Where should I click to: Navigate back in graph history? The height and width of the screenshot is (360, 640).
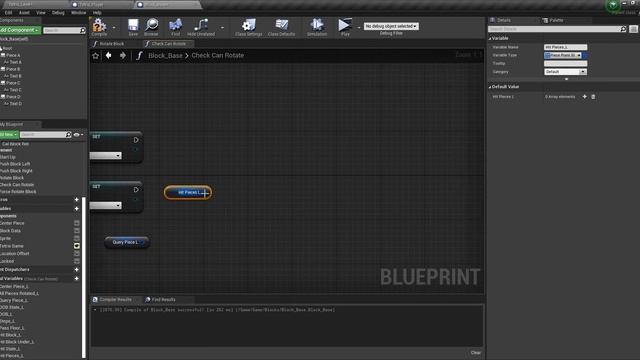(x=109, y=56)
